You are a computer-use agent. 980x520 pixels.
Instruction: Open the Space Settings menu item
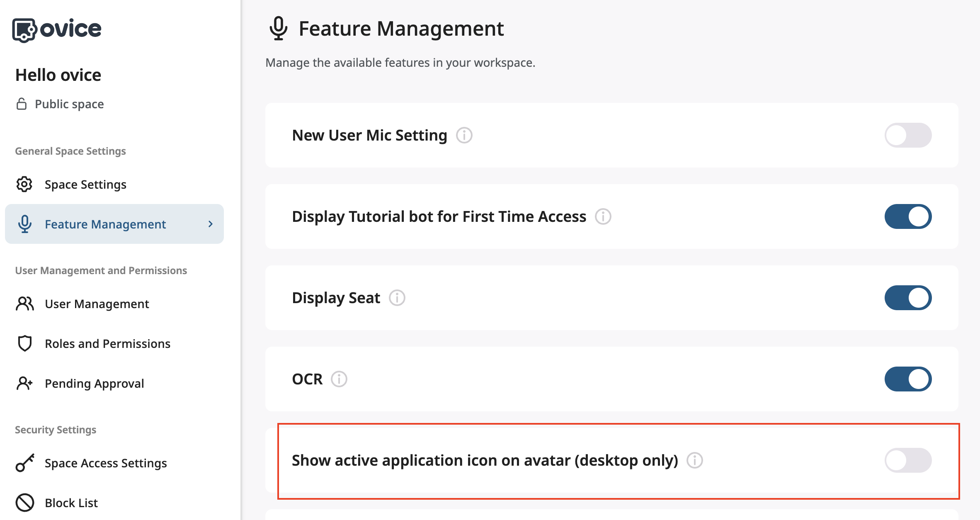pyautogui.click(x=85, y=184)
